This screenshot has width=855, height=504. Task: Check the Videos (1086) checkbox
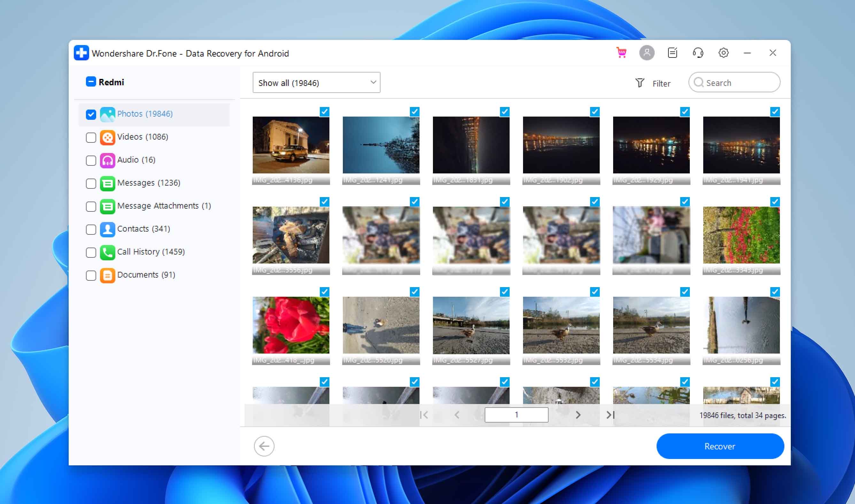(x=91, y=138)
